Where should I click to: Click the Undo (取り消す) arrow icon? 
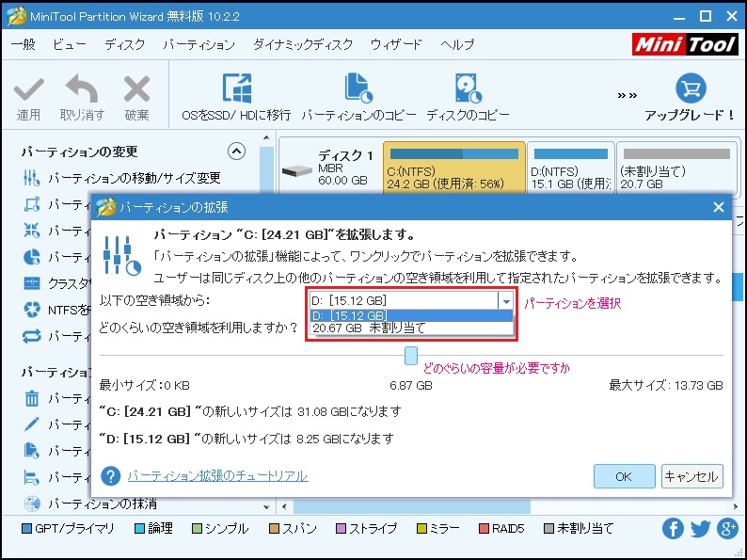(82, 91)
